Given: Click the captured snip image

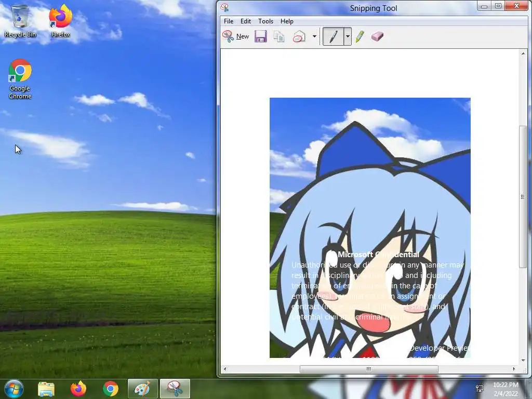Looking at the screenshot, I should tap(370, 228).
